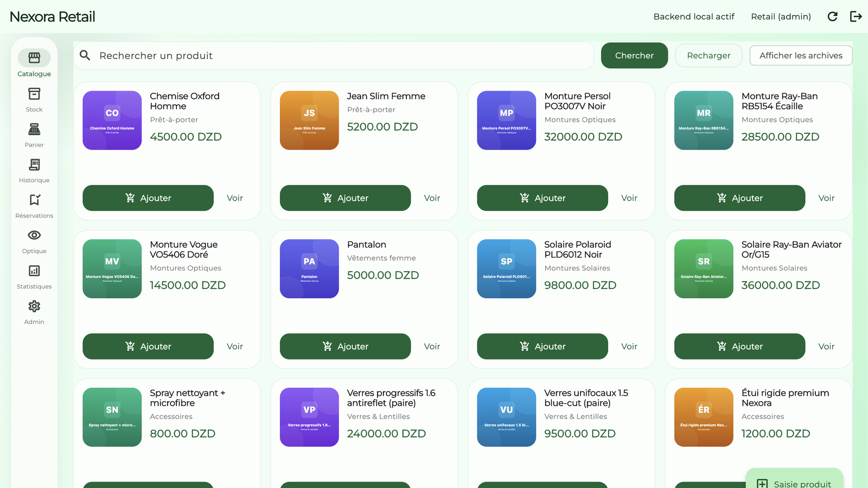View details of Monture Ray-Ban RB5154 Écaille
Screen dimensions: 868x488
point(826,198)
